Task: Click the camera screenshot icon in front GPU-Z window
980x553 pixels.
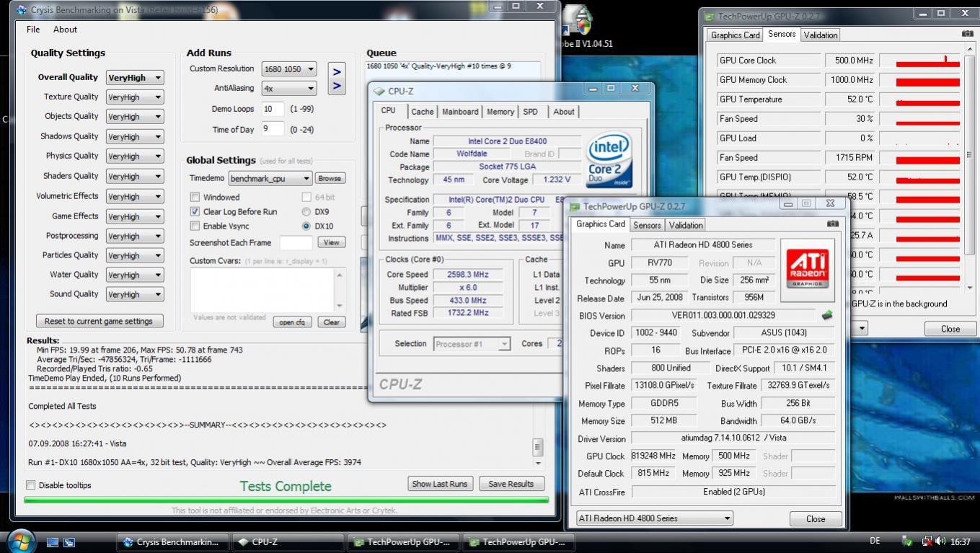Action: pyautogui.click(x=833, y=224)
